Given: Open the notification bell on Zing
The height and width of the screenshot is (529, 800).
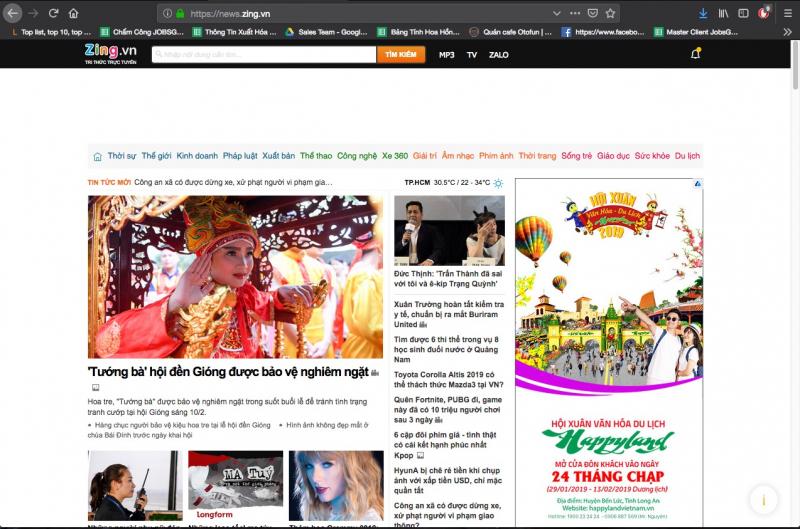Looking at the screenshot, I should 696,54.
